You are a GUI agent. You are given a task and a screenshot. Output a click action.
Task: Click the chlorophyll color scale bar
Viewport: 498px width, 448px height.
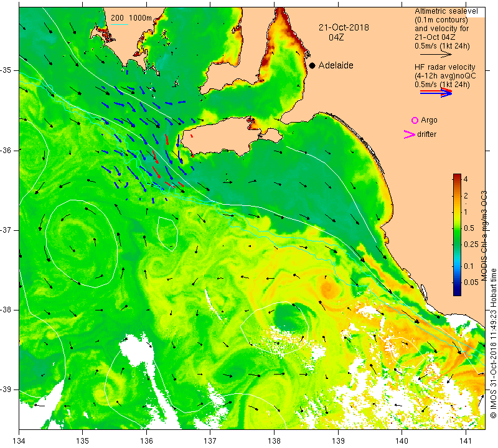coord(457,235)
